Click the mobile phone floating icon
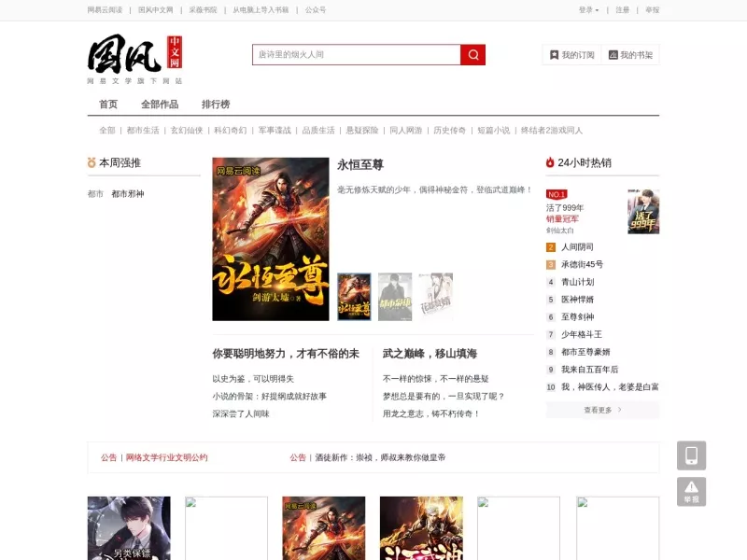The image size is (747, 560). click(x=691, y=455)
